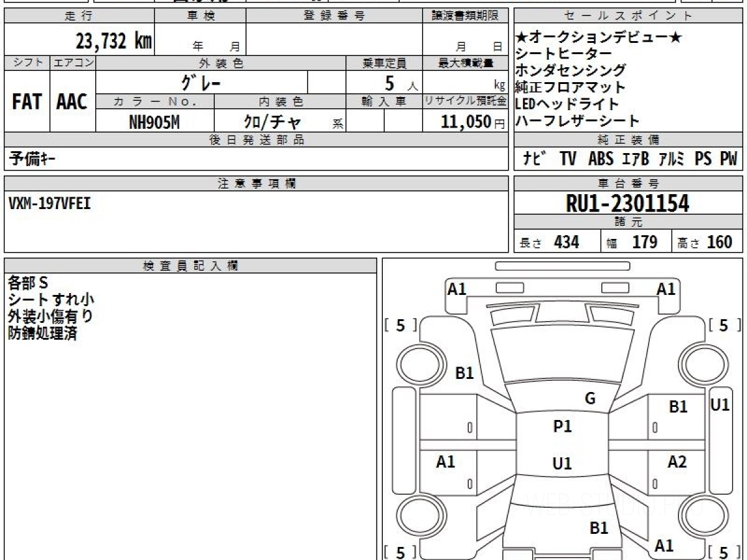Click the U1 mark below P1 on roof
The width and height of the screenshot is (747, 560).
[x=562, y=464]
